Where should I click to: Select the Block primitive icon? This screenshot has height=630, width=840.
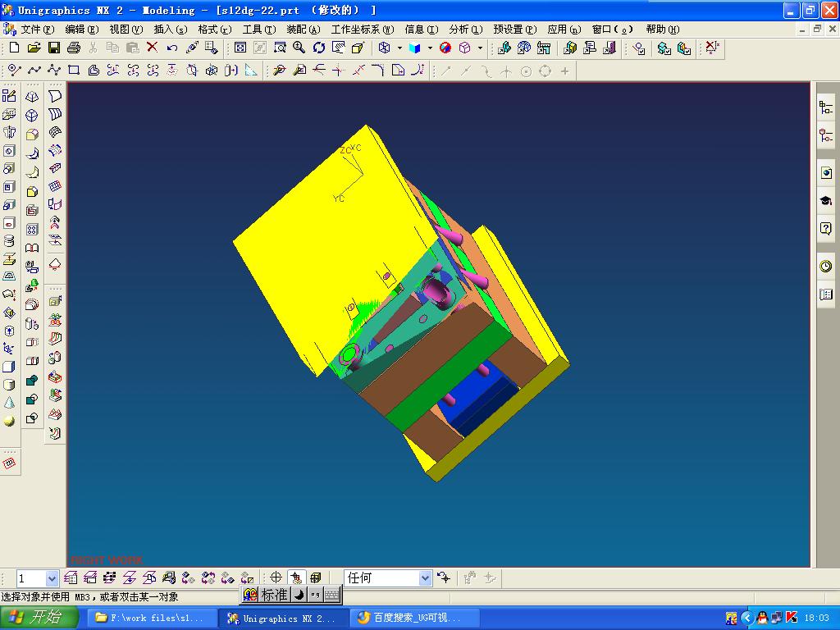(8, 367)
